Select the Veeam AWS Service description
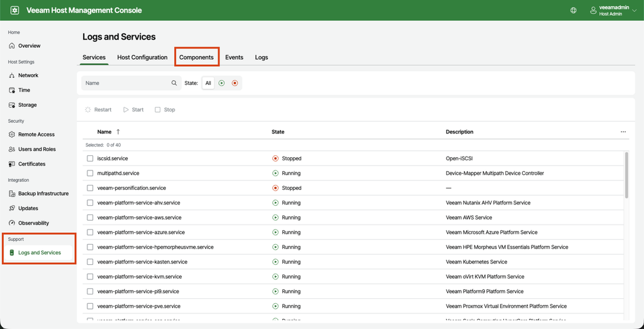Image resolution: width=644 pixels, height=329 pixels. pos(469,218)
